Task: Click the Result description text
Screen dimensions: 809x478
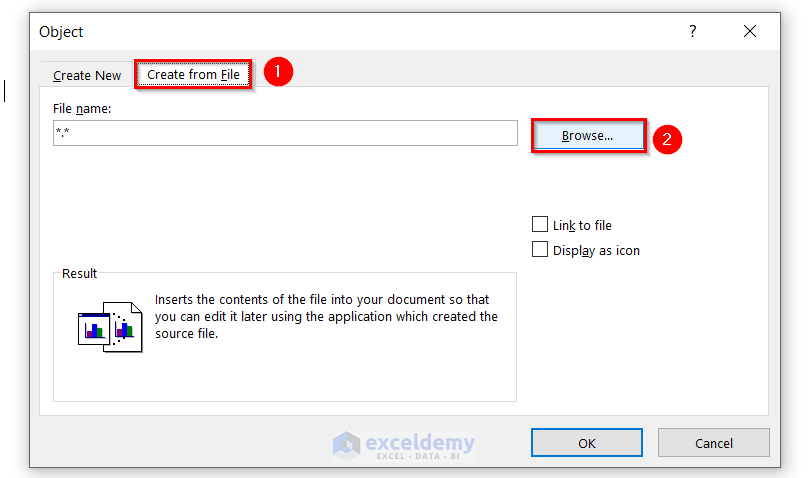Action: (326, 317)
